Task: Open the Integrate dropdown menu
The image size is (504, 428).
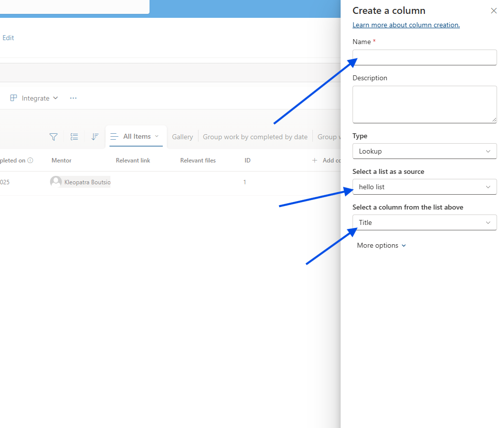Action: [x=35, y=98]
